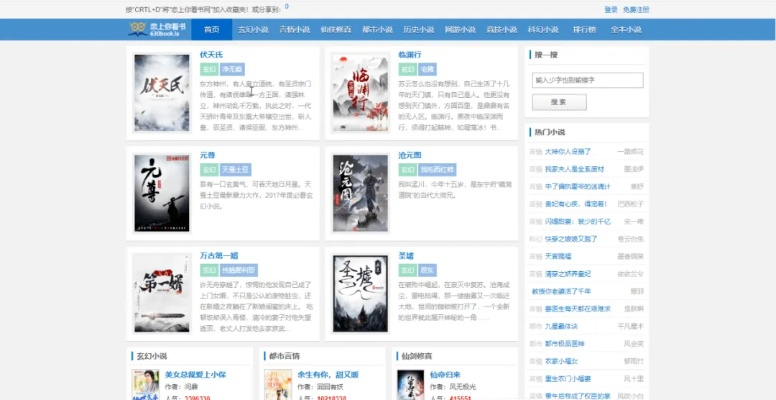This screenshot has width=776, height=400.
Task: Click the site logo in the navigation bar
Action: pyautogui.click(x=154, y=29)
